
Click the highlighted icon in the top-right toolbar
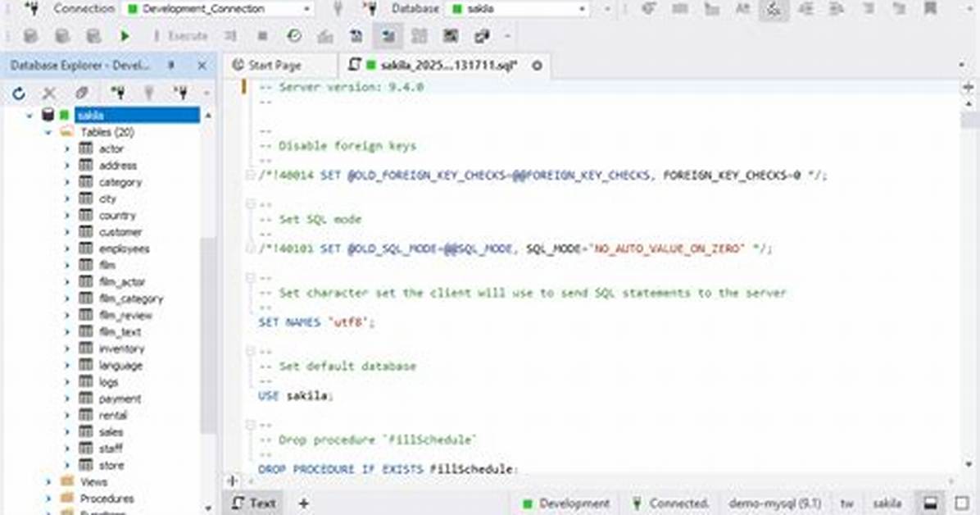pos(774,9)
